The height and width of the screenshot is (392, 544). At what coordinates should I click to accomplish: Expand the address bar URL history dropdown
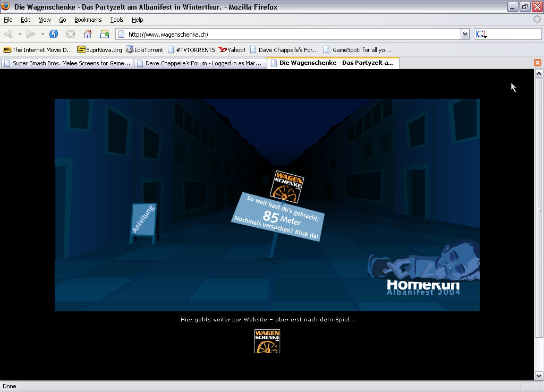click(x=465, y=34)
